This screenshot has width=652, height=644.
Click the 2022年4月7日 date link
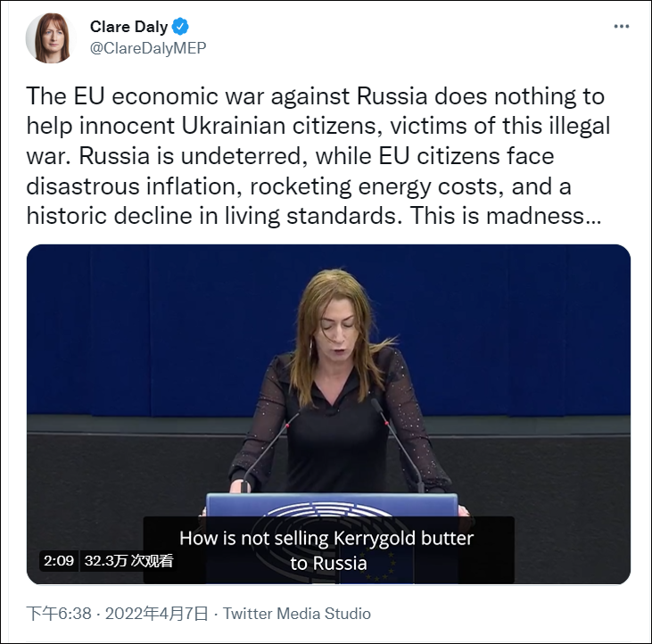coord(156,614)
